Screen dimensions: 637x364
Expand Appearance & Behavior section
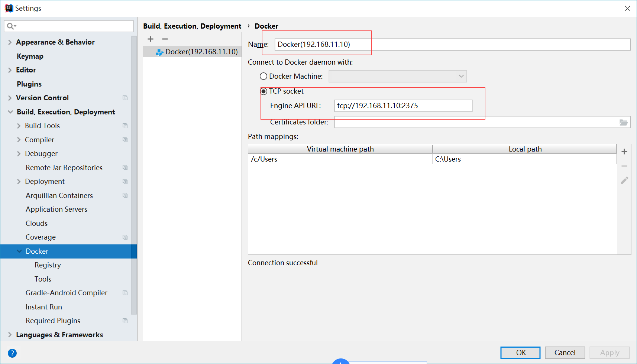10,42
